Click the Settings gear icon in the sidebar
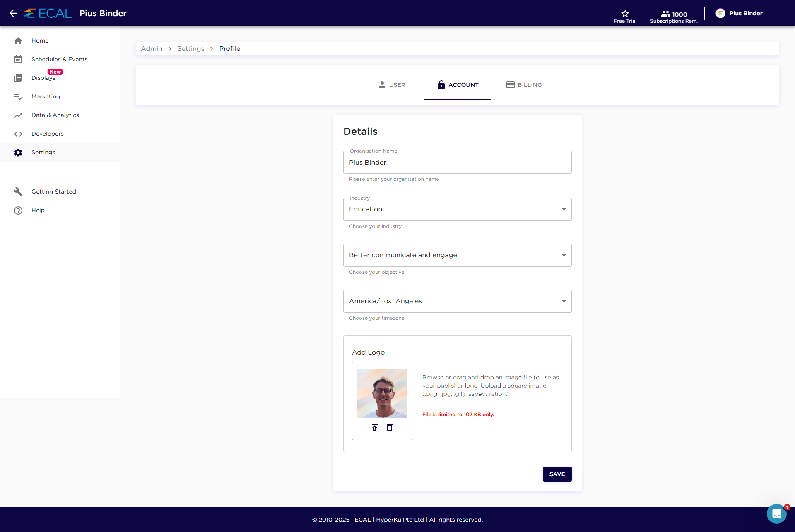This screenshot has width=795, height=532. click(x=18, y=152)
